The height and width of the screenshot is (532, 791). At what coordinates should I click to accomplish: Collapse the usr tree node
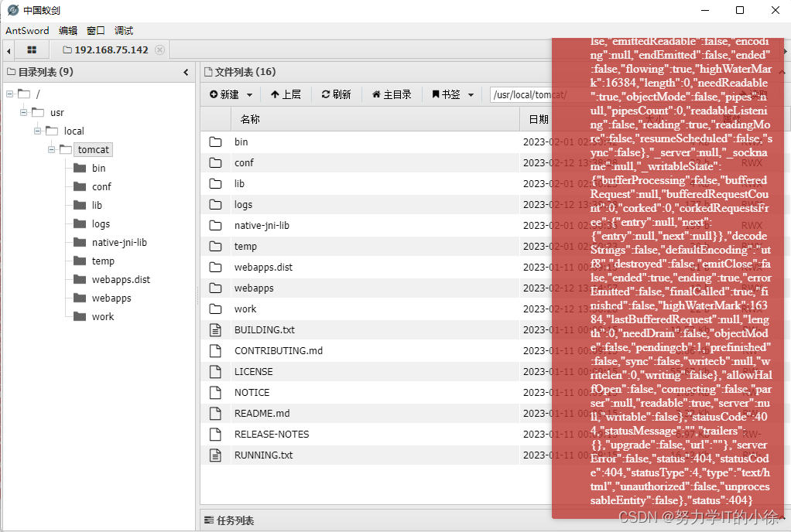pos(24,112)
